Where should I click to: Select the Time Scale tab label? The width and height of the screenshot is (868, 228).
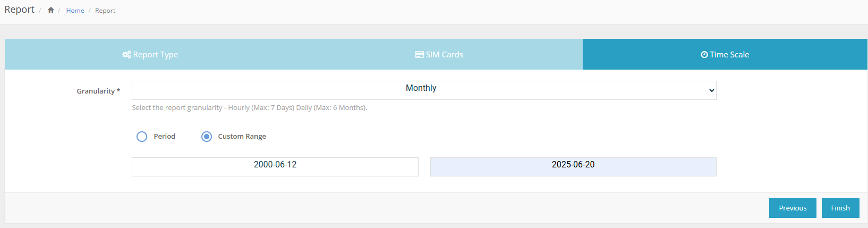click(x=729, y=55)
